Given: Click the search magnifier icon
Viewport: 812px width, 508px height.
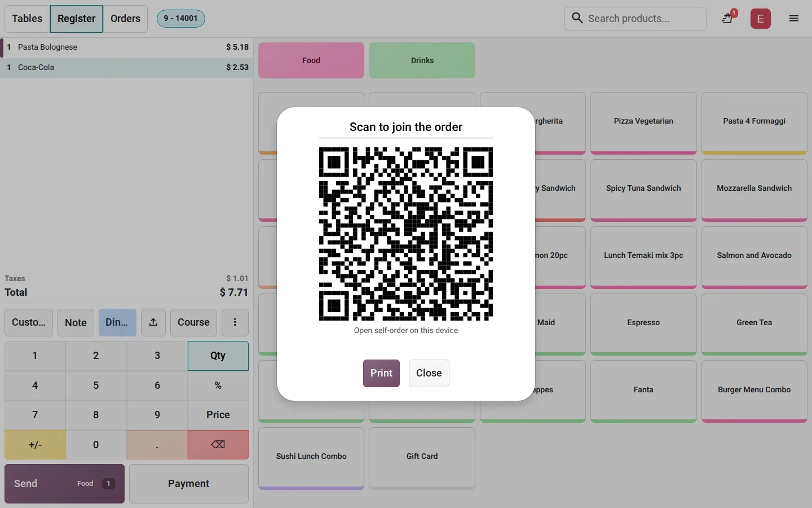Looking at the screenshot, I should click(x=577, y=18).
